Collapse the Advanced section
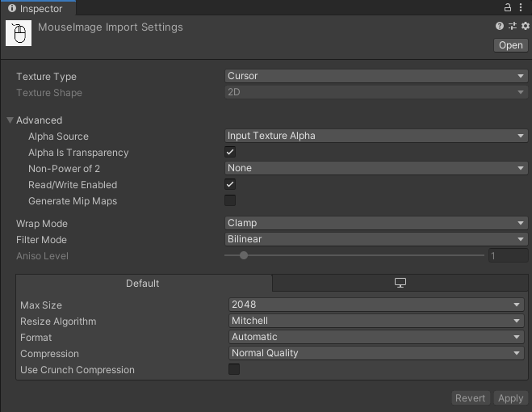Image resolution: width=532 pixels, height=412 pixels. click(10, 120)
